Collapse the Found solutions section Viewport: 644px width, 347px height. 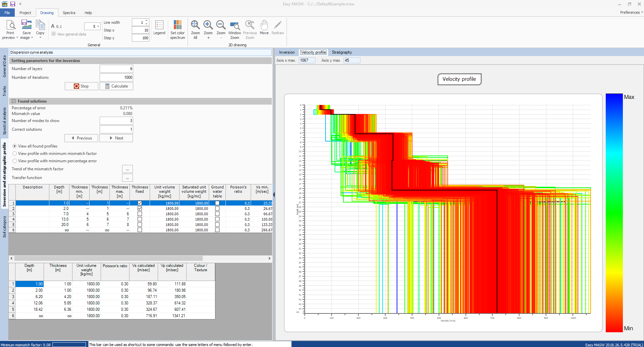pos(14,101)
